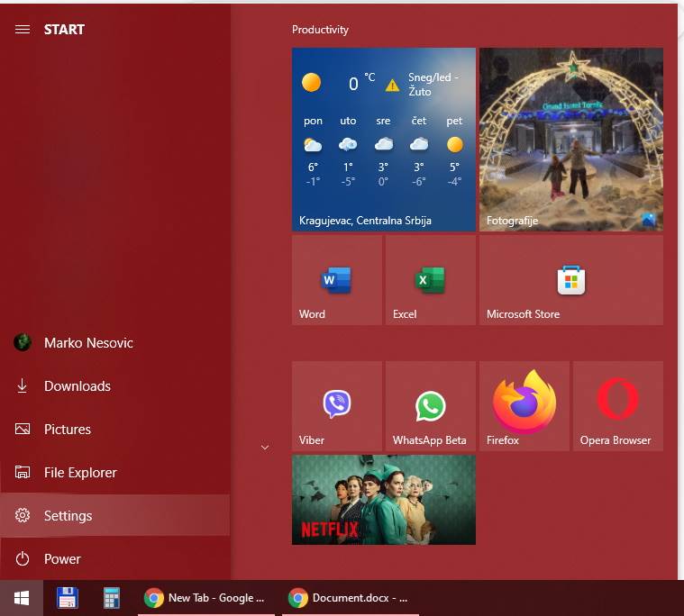684x616 pixels.
Task: Launch Excel from the tile
Action: point(431,280)
